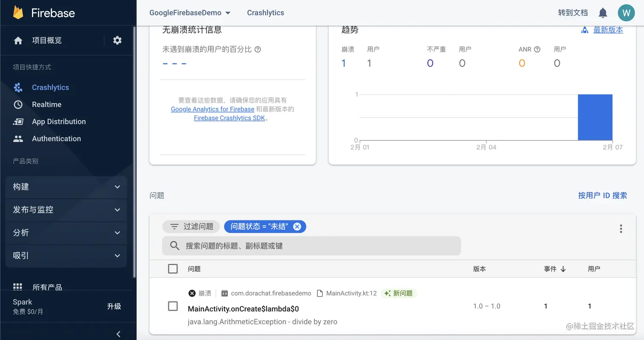Open the GoogleFirebaseDemo project dropdown
The image size is (644, 340).
point(190,13)
